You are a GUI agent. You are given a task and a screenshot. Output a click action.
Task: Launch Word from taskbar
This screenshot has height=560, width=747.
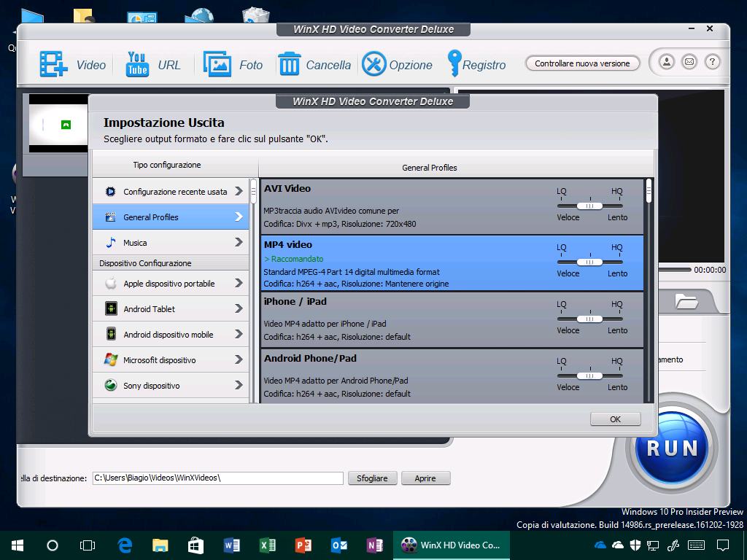coord(231,545)
